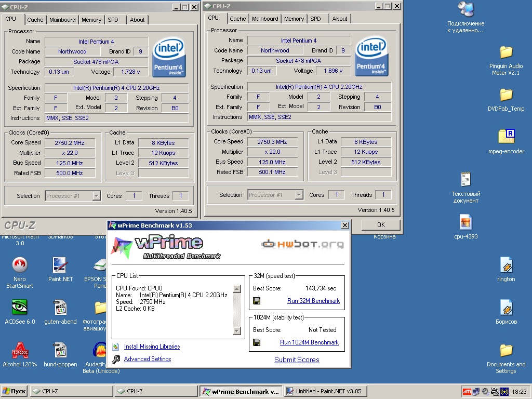This screenshot has width=532, height=399.
Task: Click the taskbar clock showing 18:23
Action: click(519, 392)
